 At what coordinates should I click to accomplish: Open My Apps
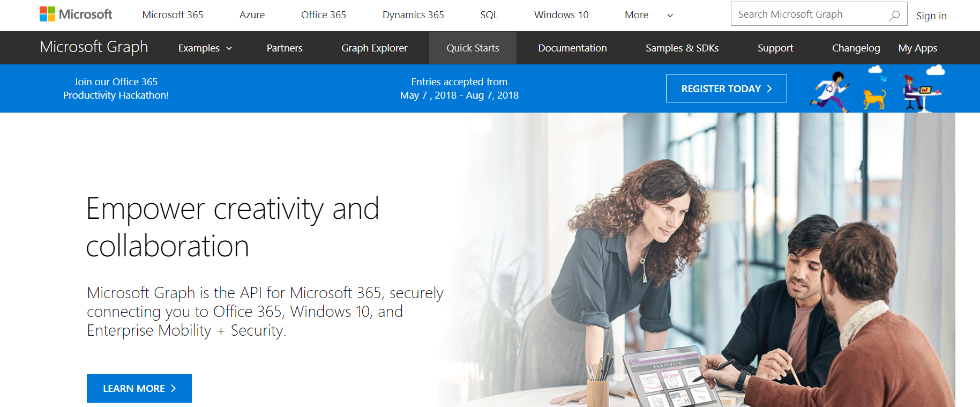tap(917, 48)
